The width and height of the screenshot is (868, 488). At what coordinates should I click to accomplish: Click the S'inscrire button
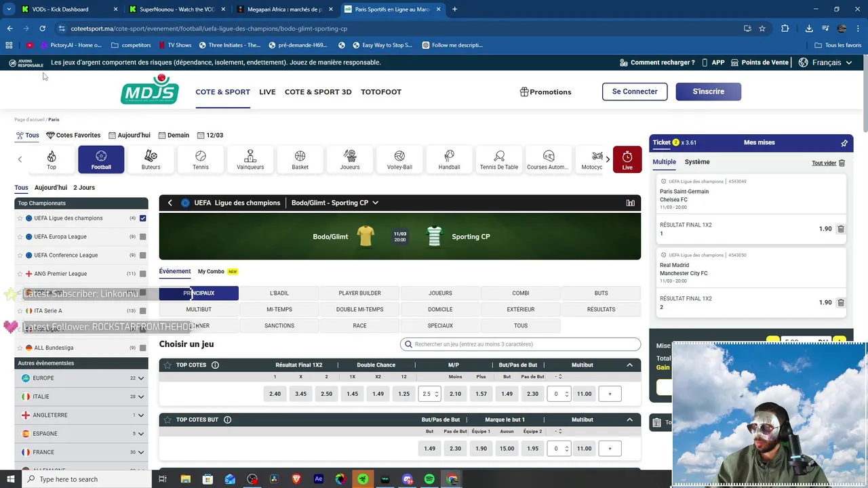[708, 91]
